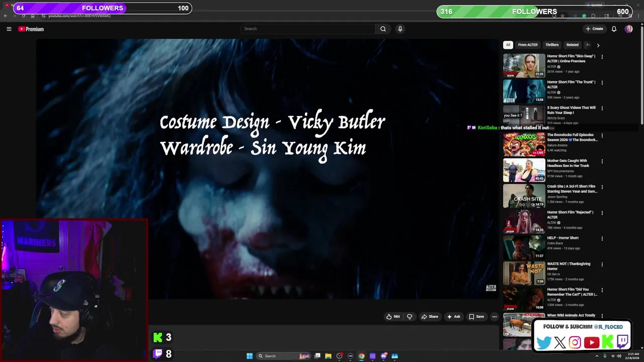Open "Rejected" short film thumbnail
This screenshot has width=644, height=362.
524,221
